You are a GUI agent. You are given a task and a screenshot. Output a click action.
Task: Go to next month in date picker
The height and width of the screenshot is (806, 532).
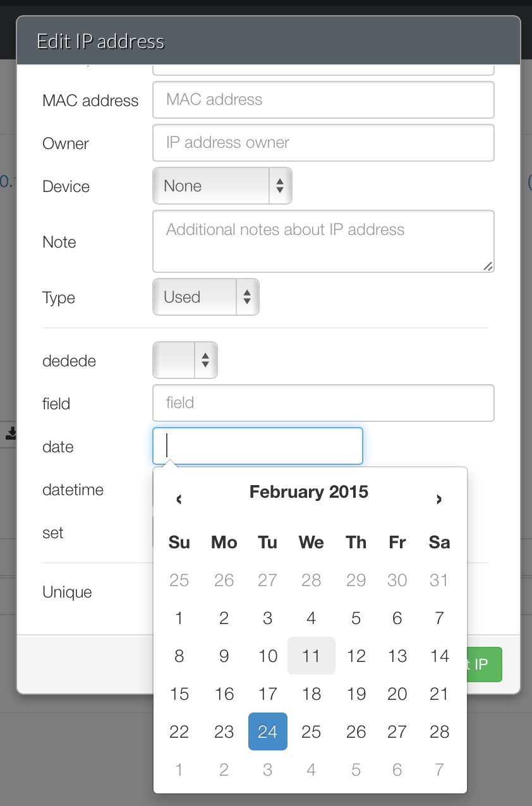pyautogui.click(x=439, y=500)
